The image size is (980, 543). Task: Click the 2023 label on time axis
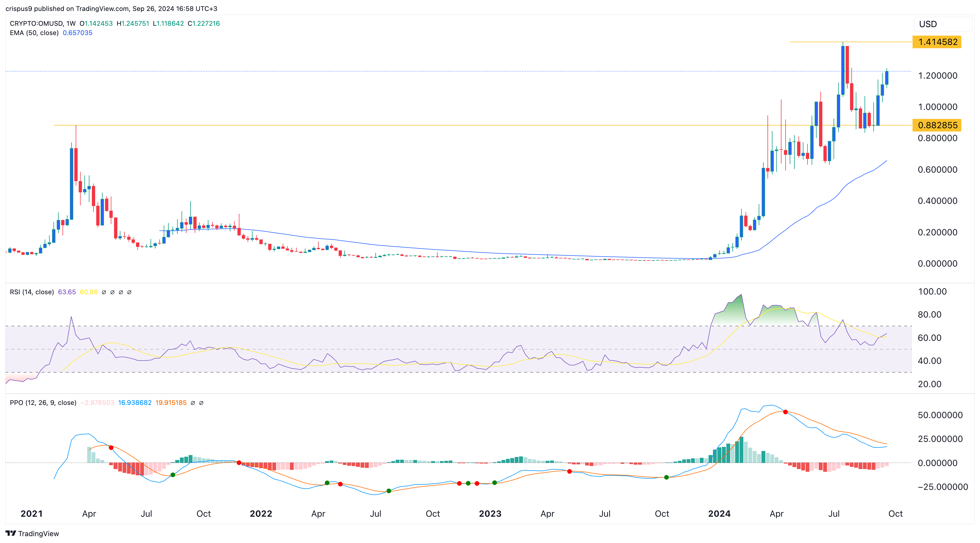coord(490,514)
